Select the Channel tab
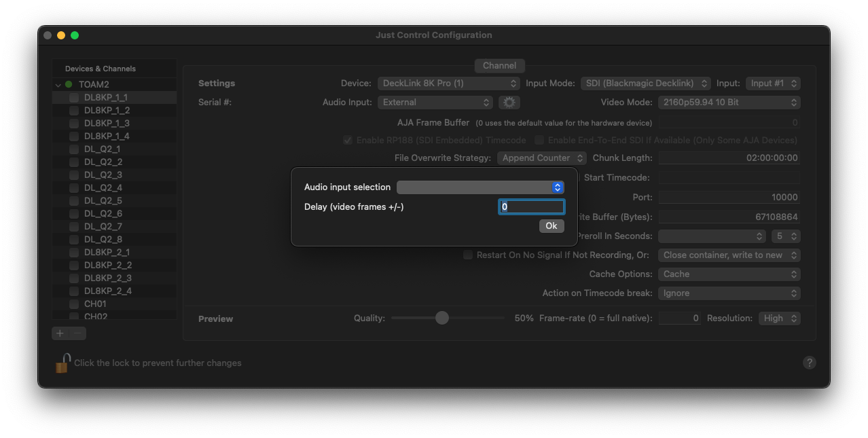 click(499, 66)
